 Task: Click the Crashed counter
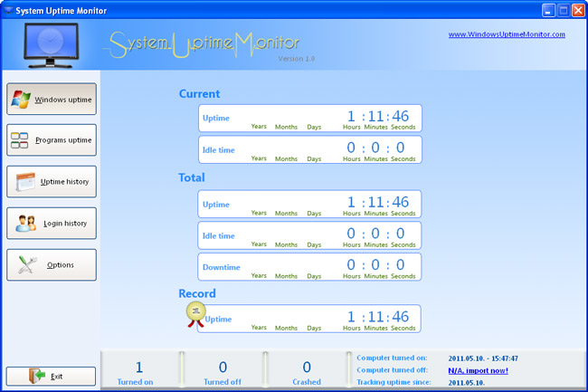click(307, 372)
